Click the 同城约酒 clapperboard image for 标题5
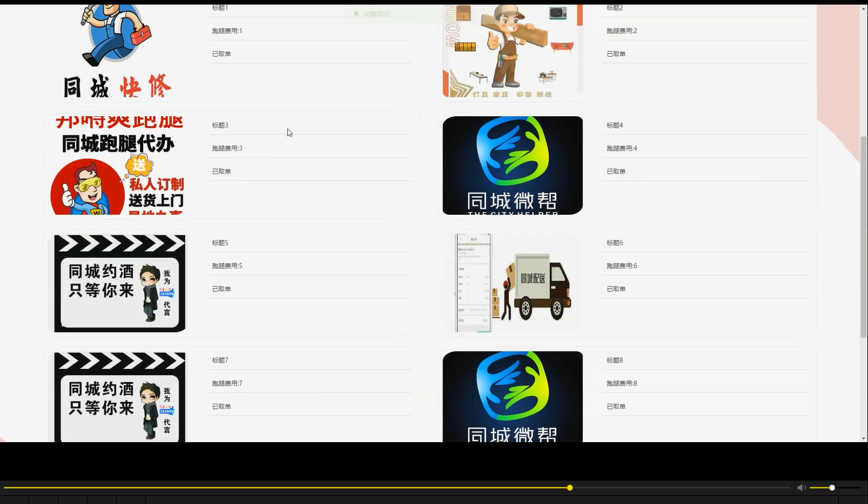Image resolution: width=868 pixels, height=504 pixels. pos(119,283)
